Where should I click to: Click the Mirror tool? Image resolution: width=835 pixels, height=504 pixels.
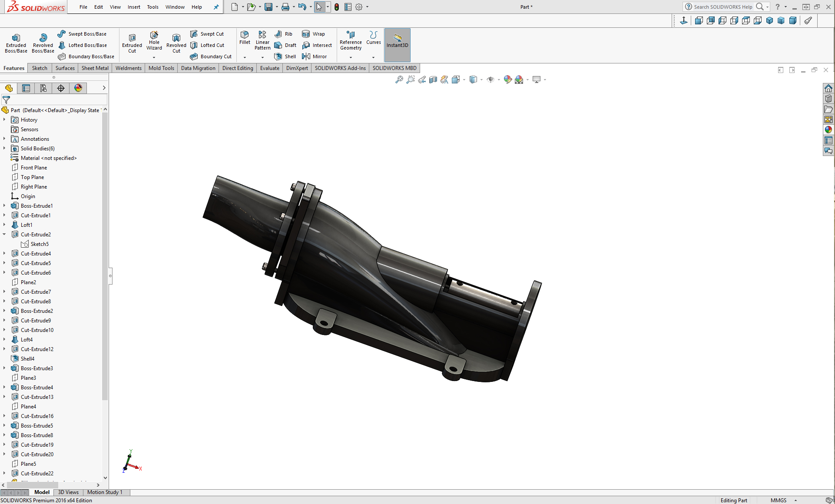(x=315, y=56)
